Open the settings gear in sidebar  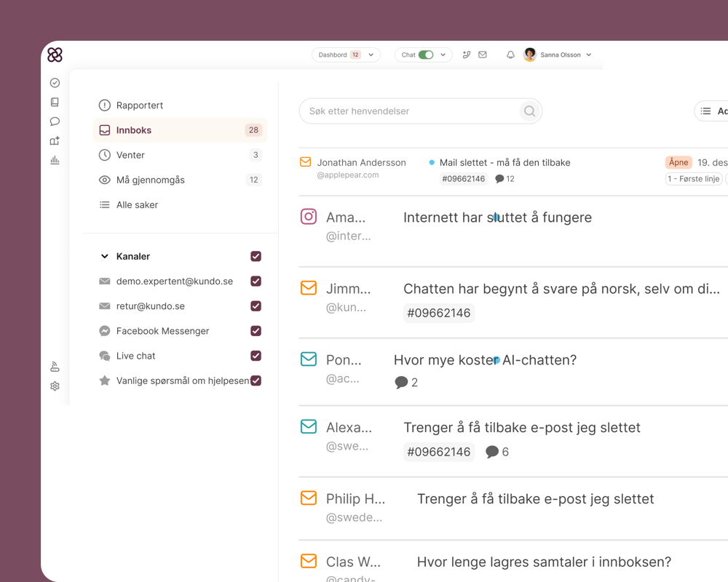coord(55,386)
